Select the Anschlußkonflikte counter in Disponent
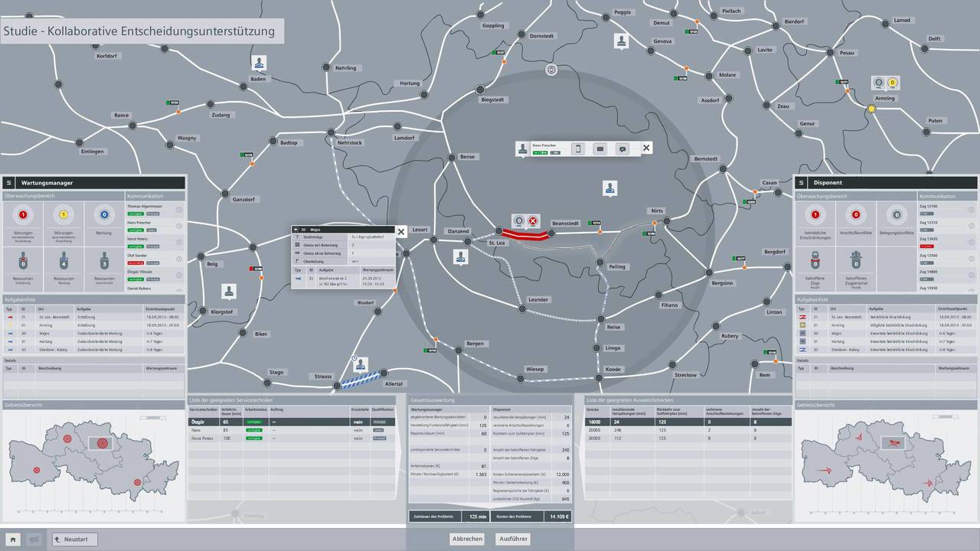Image resolution: width=980 pixels, height=551 pixels. pyautogui.click(x=856, y=216)
